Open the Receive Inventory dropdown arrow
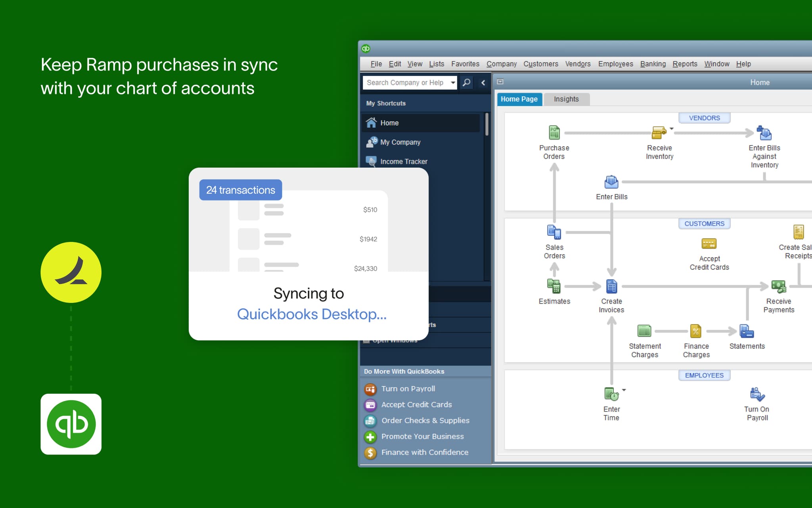 [671, 129]
